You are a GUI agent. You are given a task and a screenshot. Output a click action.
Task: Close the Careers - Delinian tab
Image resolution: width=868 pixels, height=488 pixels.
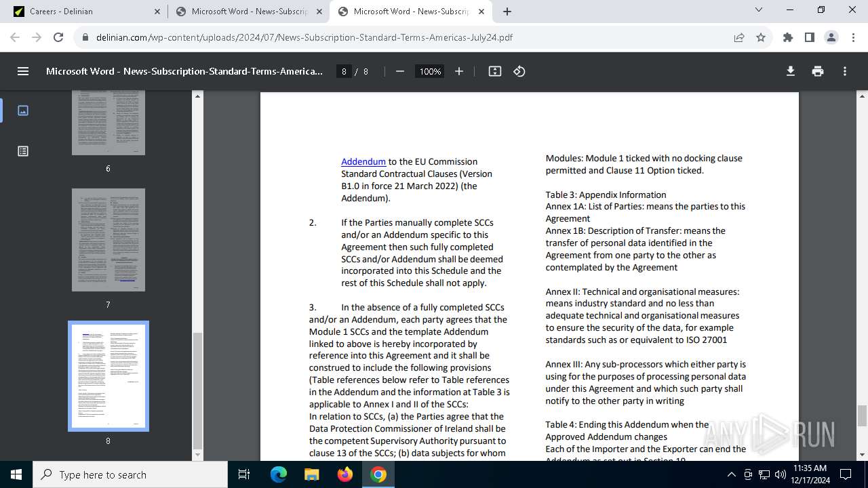[157, 12]
